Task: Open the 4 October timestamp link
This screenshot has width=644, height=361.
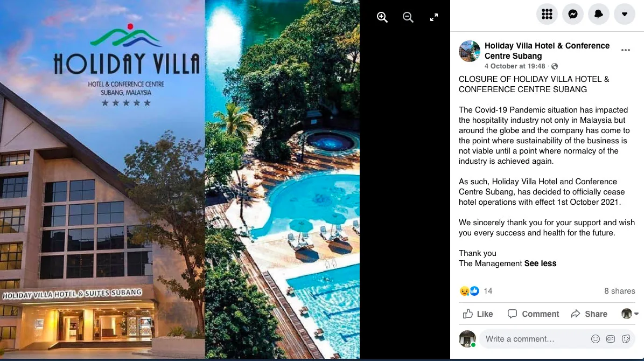Action: pyautogui.click(x=515, y=66)
